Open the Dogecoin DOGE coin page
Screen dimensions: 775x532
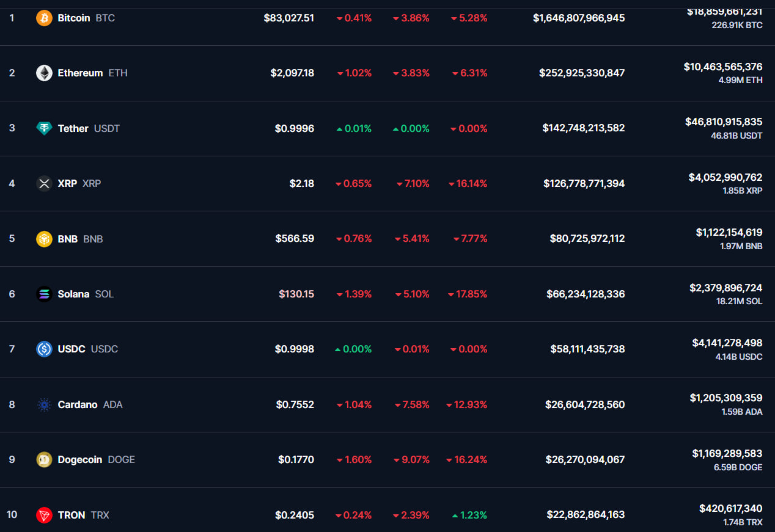(x=97, y=459)
